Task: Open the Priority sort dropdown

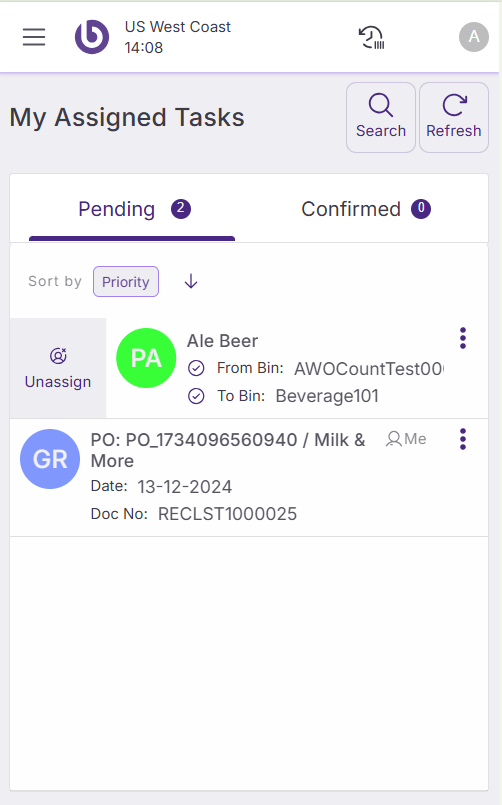Action: [126, 281]
